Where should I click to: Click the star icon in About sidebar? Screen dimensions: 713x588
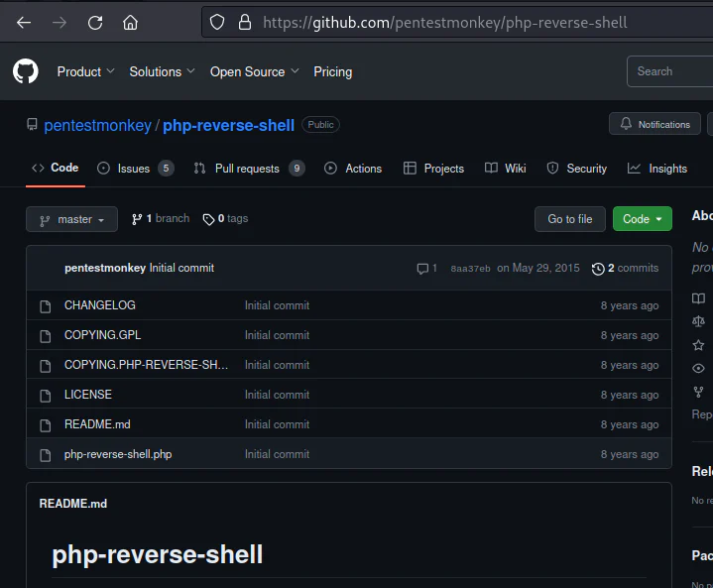(698, 345)
